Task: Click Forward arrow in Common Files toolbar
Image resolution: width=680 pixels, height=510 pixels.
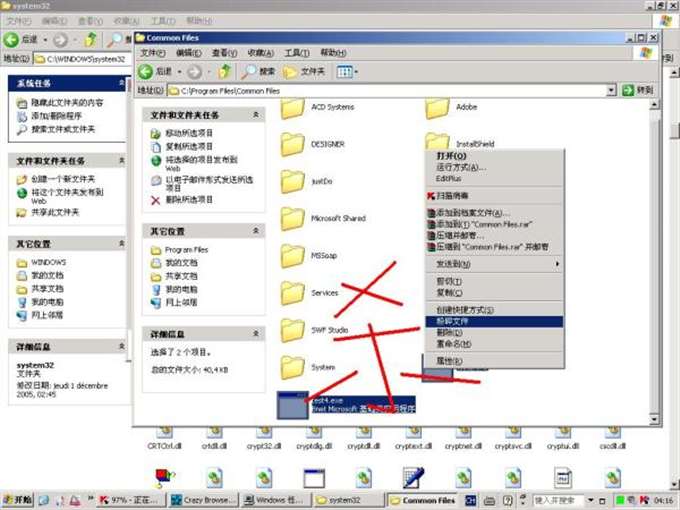Action: point(194,72)
